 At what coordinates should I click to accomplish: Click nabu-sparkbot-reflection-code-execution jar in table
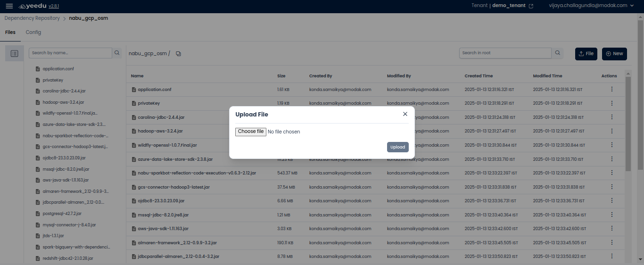(x=197, y=173)
